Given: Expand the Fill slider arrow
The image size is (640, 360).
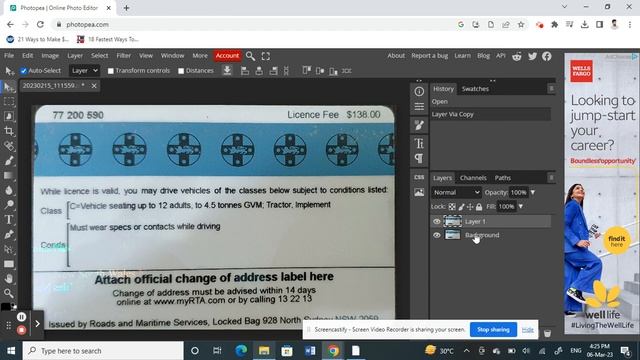Looking at the screenshot, I should pyautogui.click(x=520, y=207).
